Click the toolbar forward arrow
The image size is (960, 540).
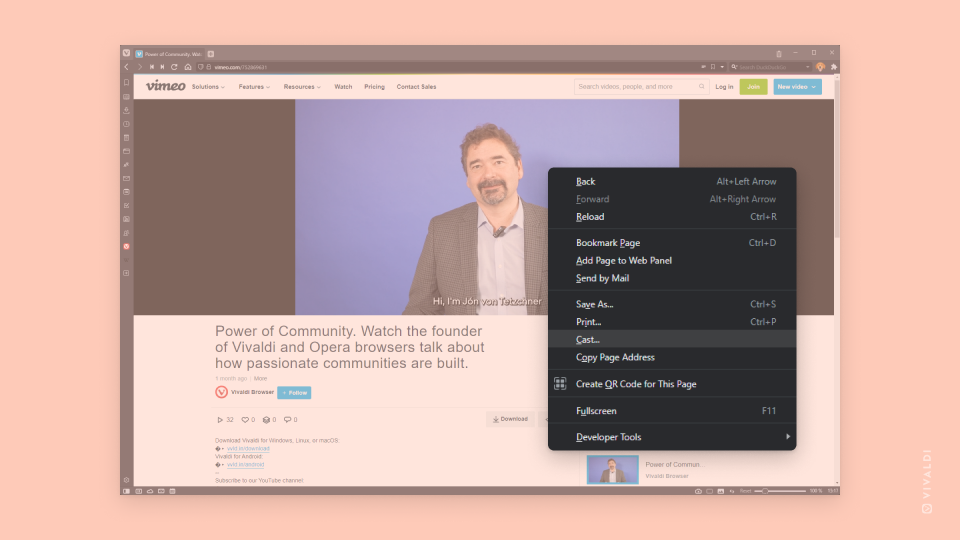(x=140, y=67)
